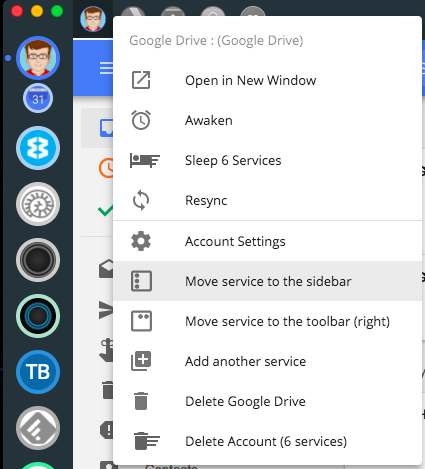This screenshot has height=469, width=425.
Task: Select Resync in the context menu
Action: (267, 200)
